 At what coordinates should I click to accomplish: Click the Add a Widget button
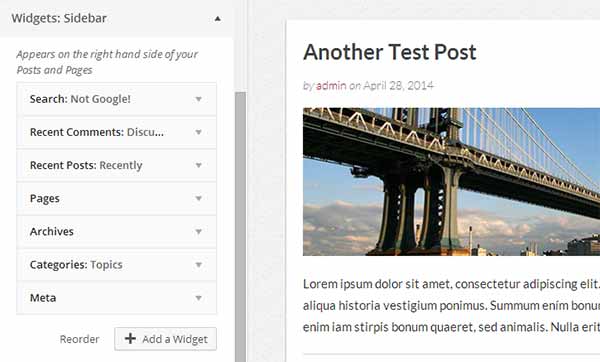tap(165, 339)
